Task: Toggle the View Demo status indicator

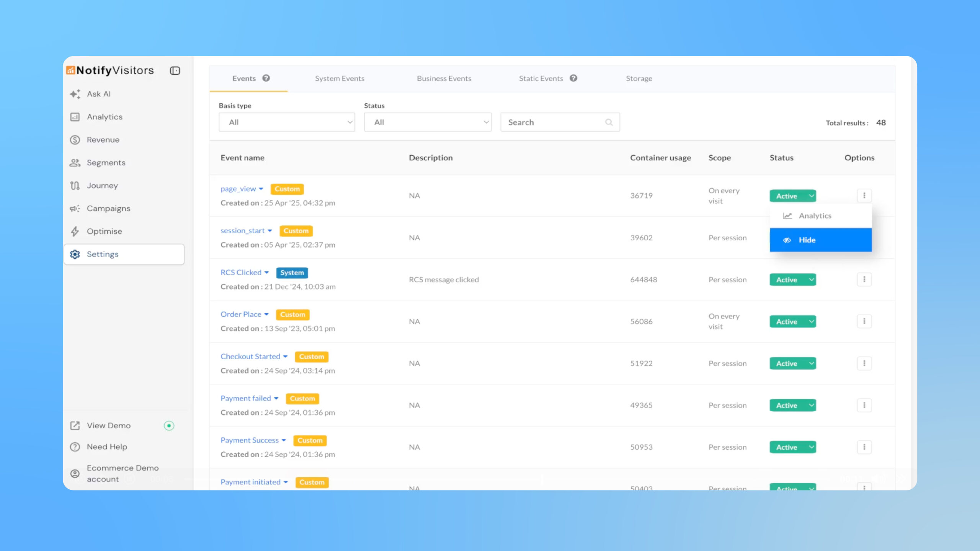Action: pyautogui.click(x=169, y=425)
